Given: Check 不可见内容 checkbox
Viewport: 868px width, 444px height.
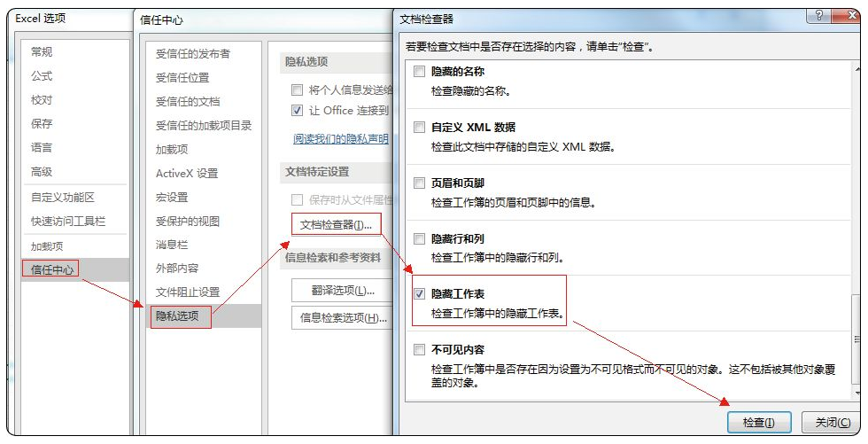Looking at the screenshot, I should pos(419,350).
